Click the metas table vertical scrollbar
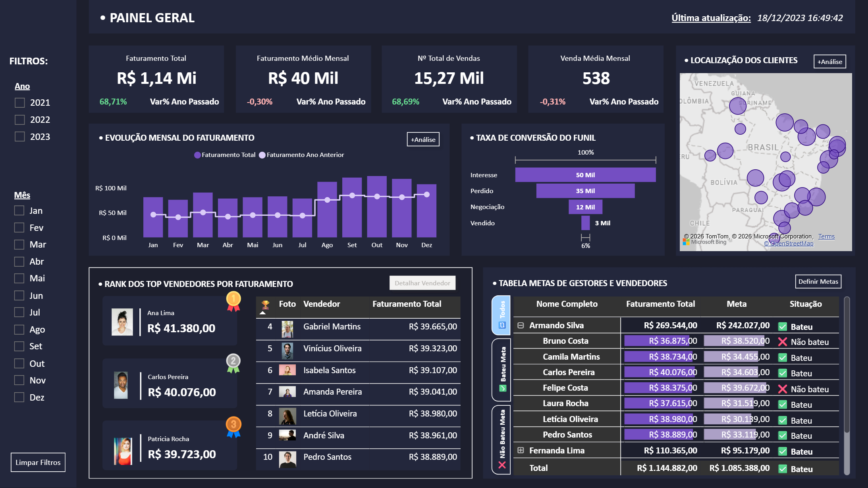The width and height of the screenshot is (868, 488). pos(847,366)
